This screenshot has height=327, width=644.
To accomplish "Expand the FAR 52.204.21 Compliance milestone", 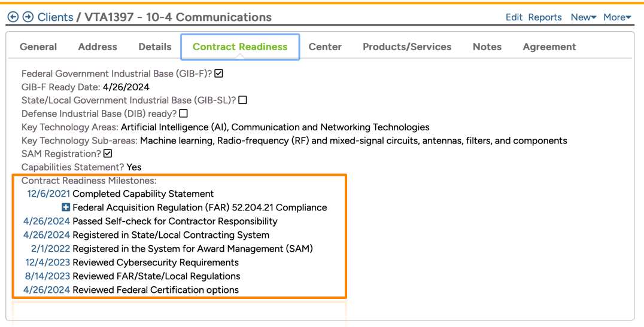I will click(66, 207).
